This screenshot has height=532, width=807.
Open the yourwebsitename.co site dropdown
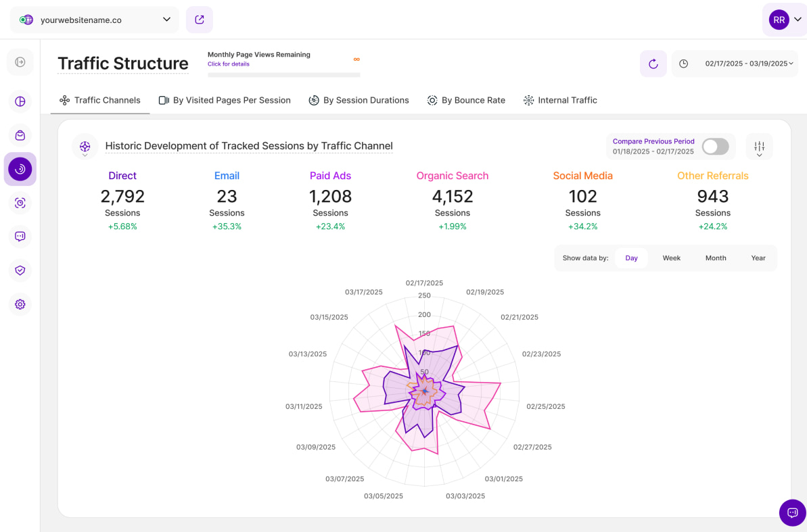pyautogui.click(x=95, y=20)
